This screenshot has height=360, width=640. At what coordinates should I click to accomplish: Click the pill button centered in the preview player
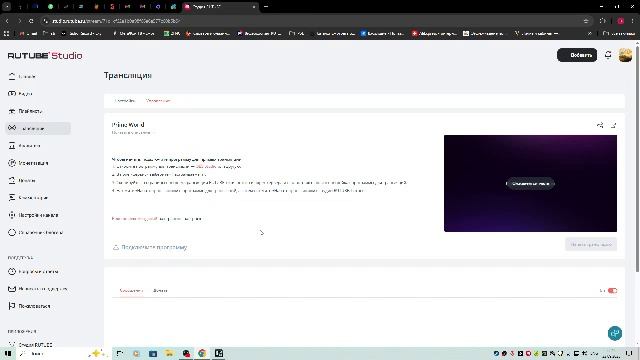(x=530, y=183)
